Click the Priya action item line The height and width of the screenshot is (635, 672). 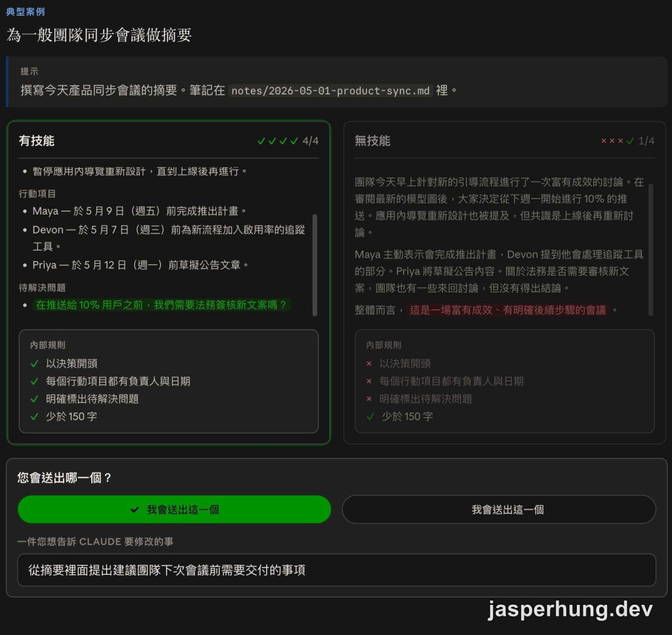[140, 265]
